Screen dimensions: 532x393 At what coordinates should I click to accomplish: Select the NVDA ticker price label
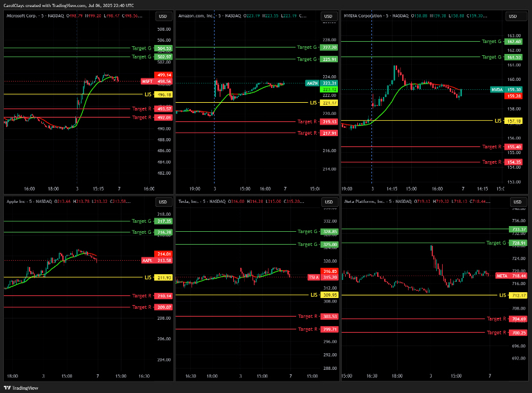click(x=506, y=89)
